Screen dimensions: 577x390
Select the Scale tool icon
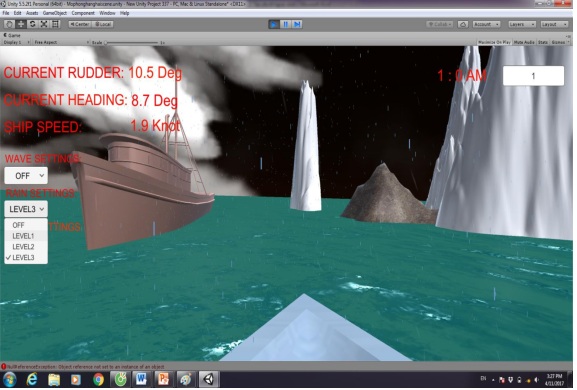tap(44, 24)
